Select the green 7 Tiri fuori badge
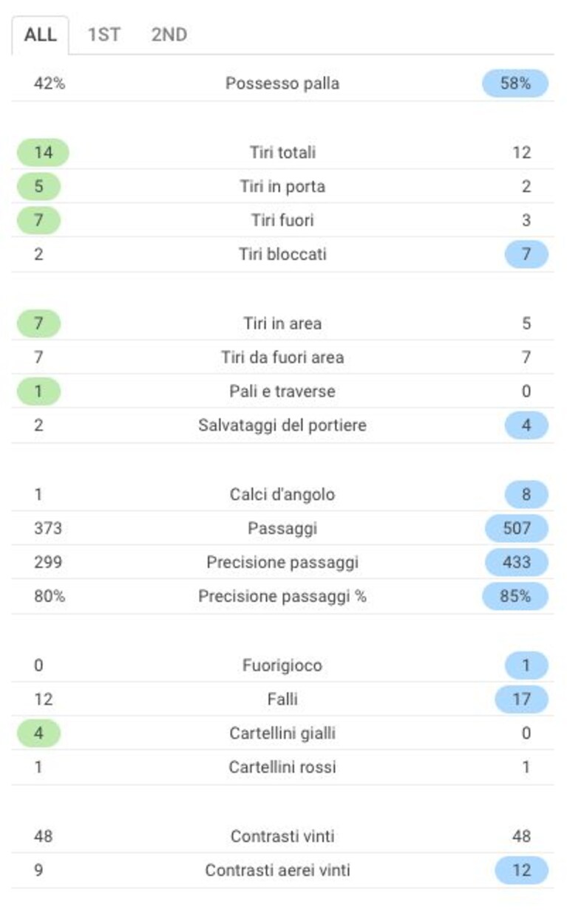567x924 pixels. (38, 220)
